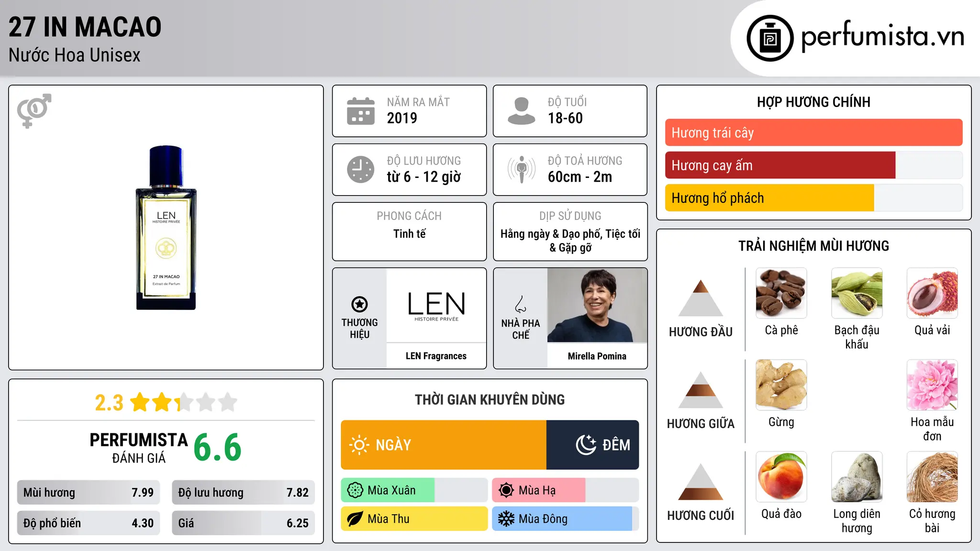
Task: Select the Gừng ginger image
Action: 781,385
